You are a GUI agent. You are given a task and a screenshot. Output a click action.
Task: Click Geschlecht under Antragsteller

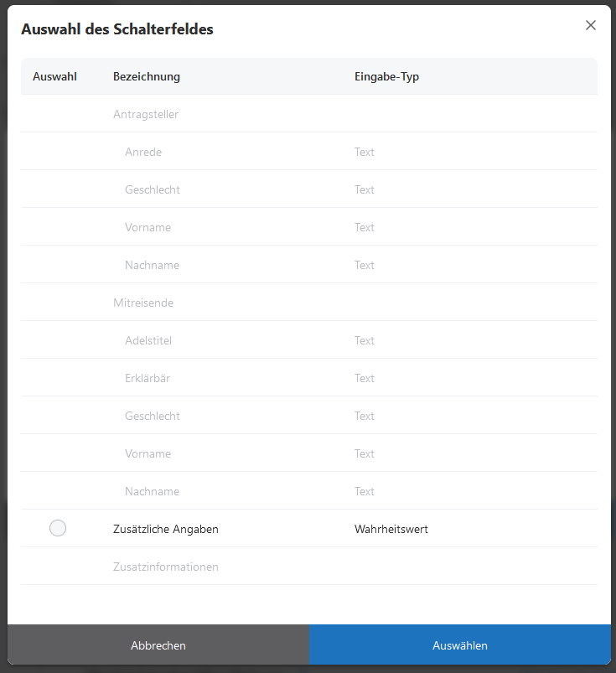tap(153, 189)
